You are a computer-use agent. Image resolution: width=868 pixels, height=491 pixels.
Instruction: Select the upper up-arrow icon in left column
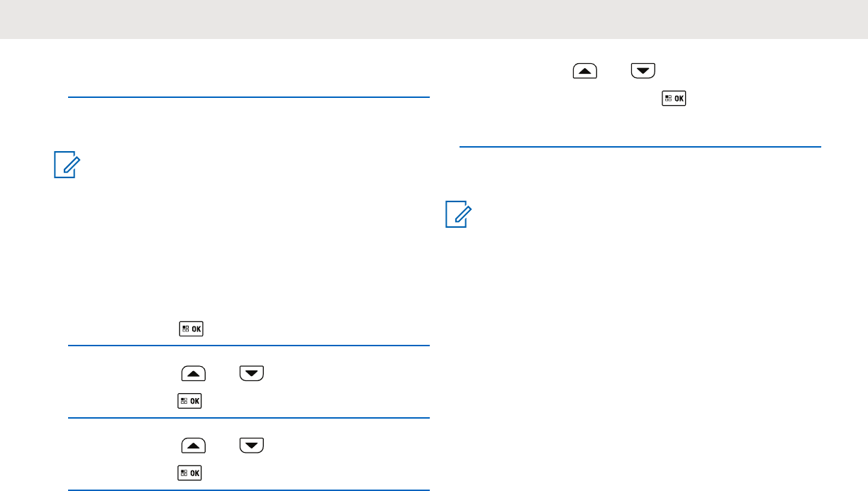pos(194,374)
